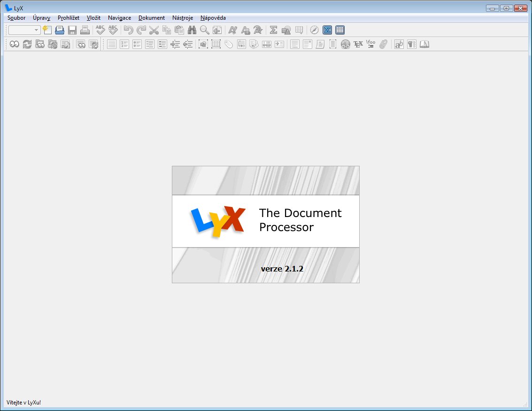Insert label tag icon
This screenshot has width=532, height=411.
[229, 44]
